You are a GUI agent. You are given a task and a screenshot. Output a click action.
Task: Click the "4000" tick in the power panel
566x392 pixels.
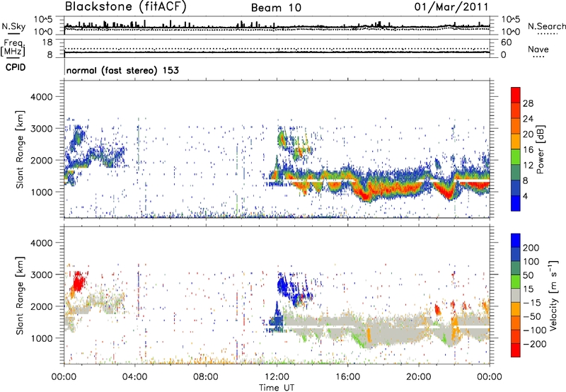pos(42,97)
